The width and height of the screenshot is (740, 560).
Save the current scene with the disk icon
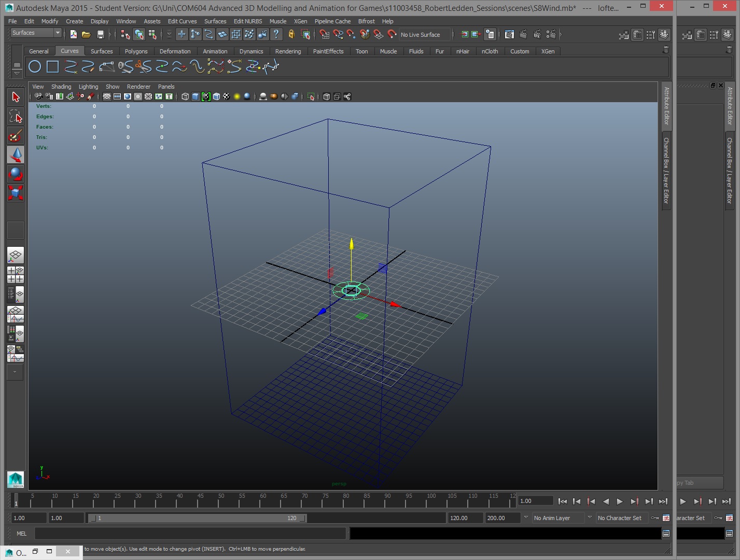pyautogui.click(x=101, y=34)
